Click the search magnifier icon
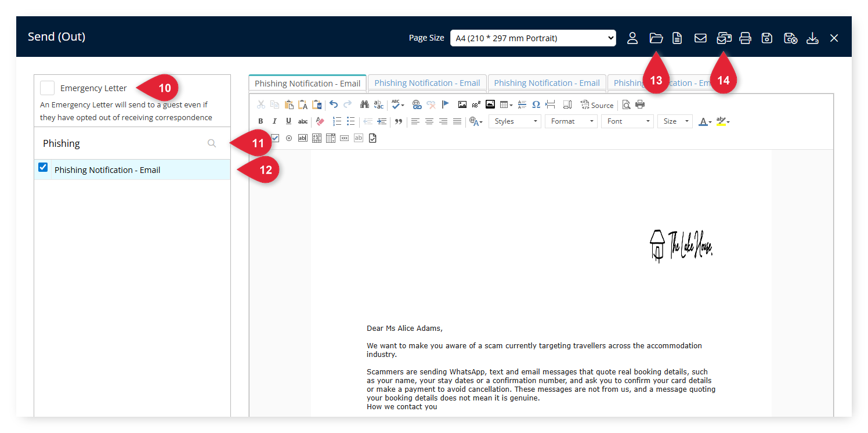868x433 pixels. click(x=212, y=143)
